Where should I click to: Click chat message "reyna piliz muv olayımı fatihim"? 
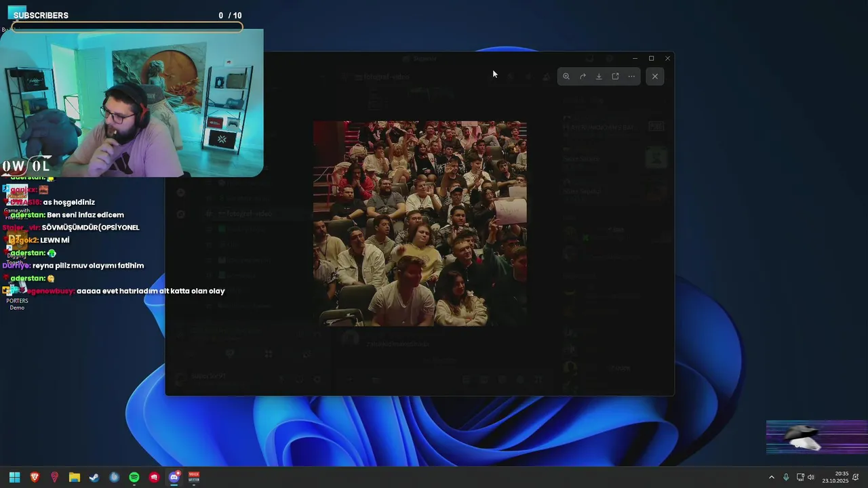point(88,266)
